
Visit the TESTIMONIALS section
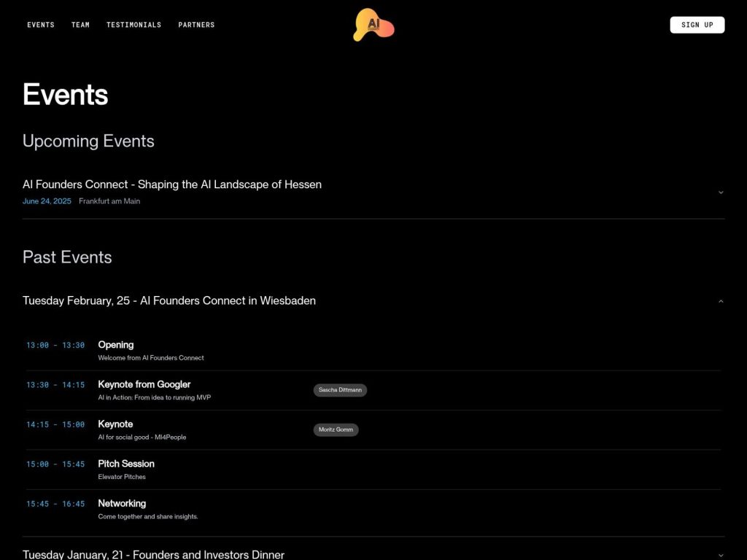click(133, 25)
